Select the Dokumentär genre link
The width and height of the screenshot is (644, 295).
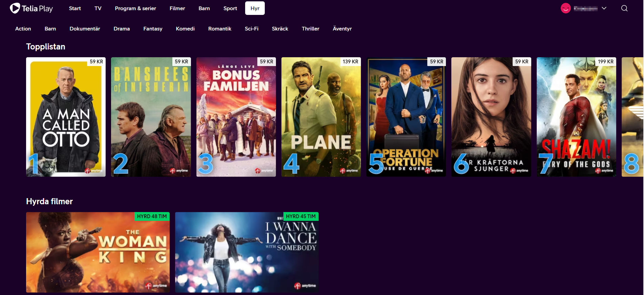click(x=85, y=29)
